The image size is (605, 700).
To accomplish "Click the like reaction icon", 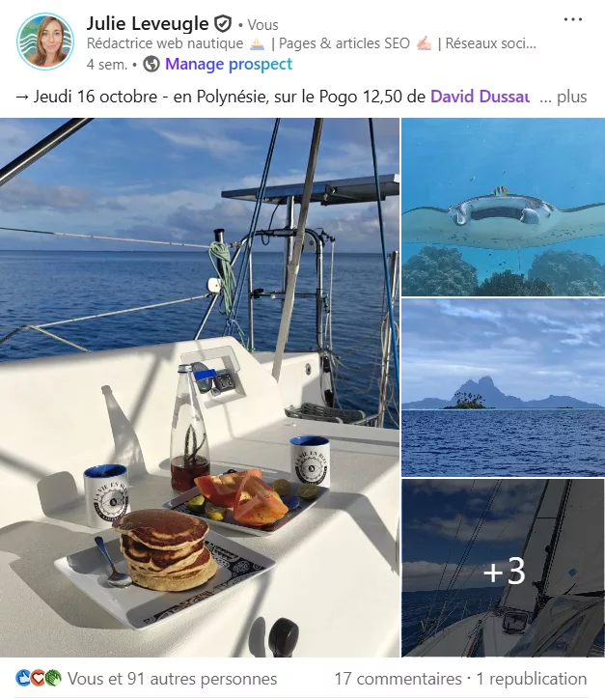I will pyautogui.click(x=23, y=678).
